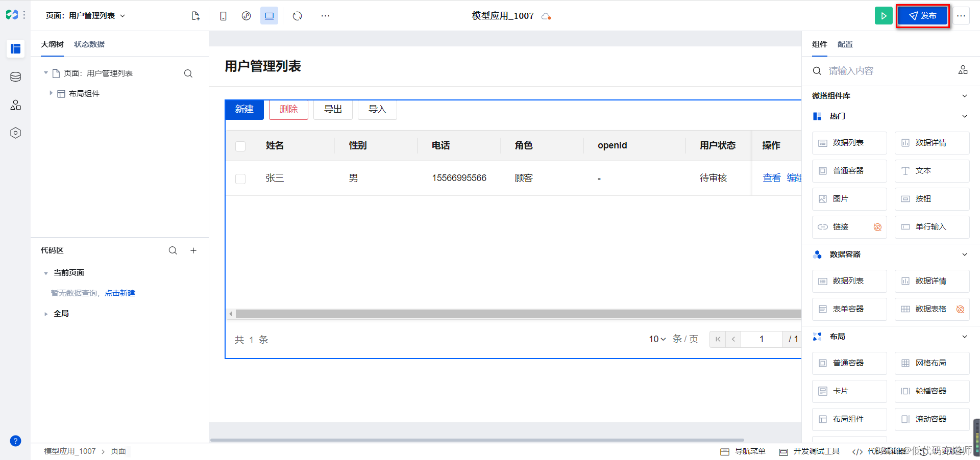Click the refresh icon in top toolbar
Viewport: 980px width, 460px height.
click(x=298, y=16)
